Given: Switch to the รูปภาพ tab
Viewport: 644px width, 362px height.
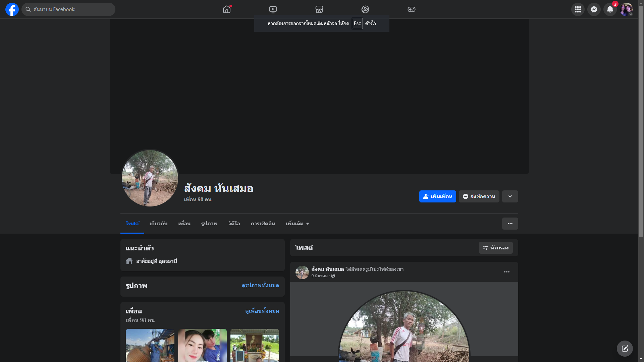Looking at the screenshot, I should point(209,224).
